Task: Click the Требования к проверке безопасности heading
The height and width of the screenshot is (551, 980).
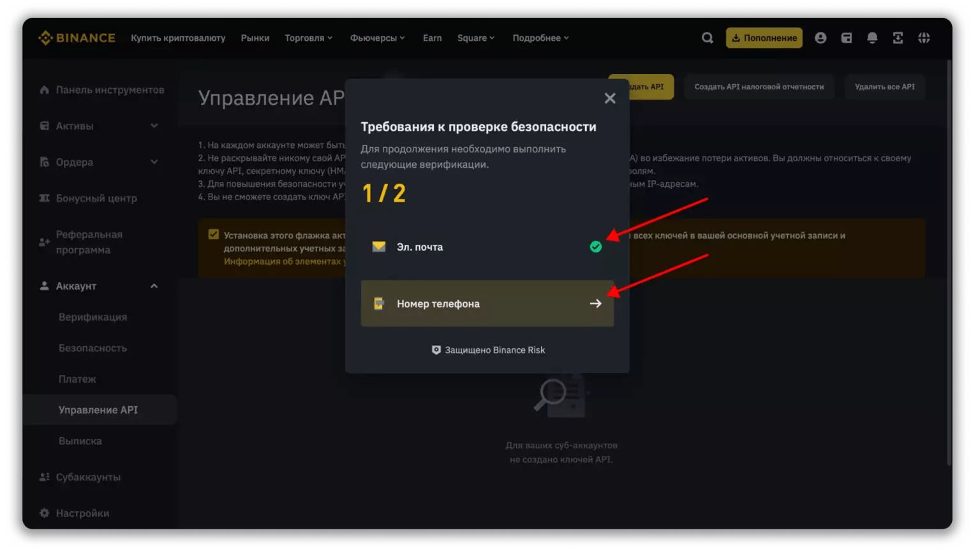Action: tap(479, 126)
